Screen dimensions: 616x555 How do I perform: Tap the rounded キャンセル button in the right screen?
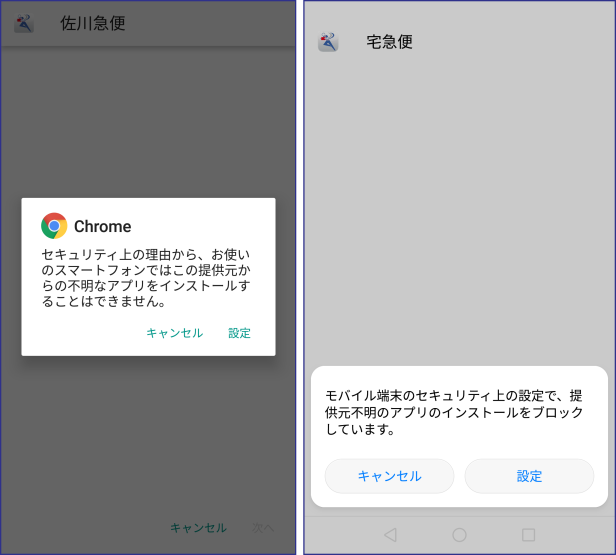coord(389,476)
